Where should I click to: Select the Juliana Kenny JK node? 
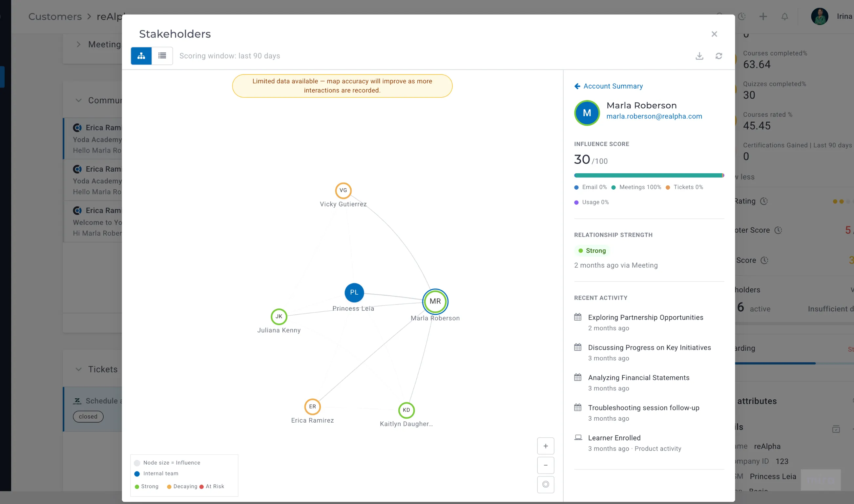pos(279,317)
